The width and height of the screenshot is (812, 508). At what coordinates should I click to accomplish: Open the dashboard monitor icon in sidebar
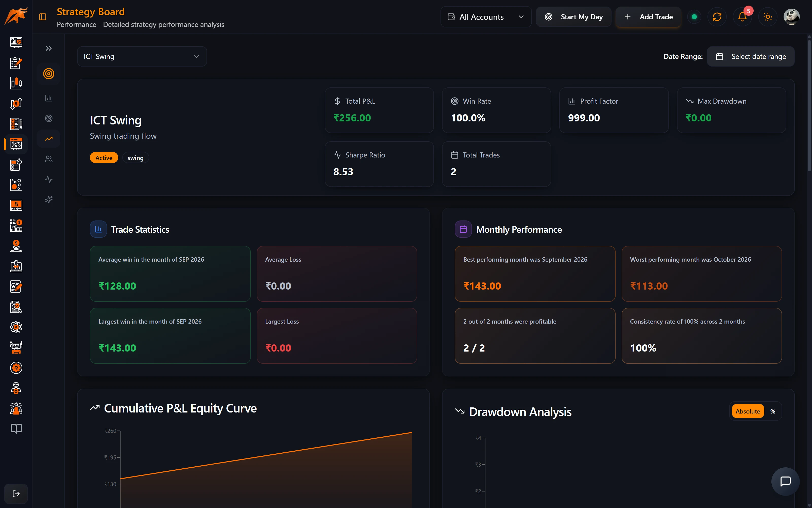coord(16,42)
